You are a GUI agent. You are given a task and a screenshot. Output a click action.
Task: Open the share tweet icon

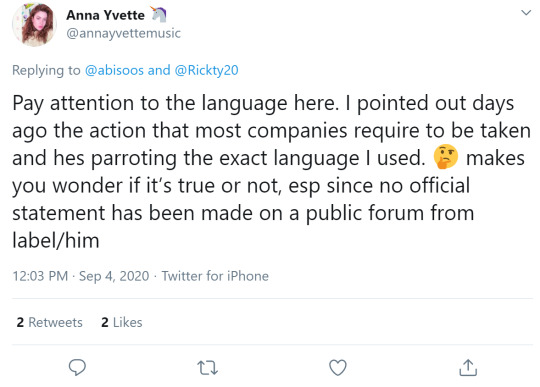[468, 367]
